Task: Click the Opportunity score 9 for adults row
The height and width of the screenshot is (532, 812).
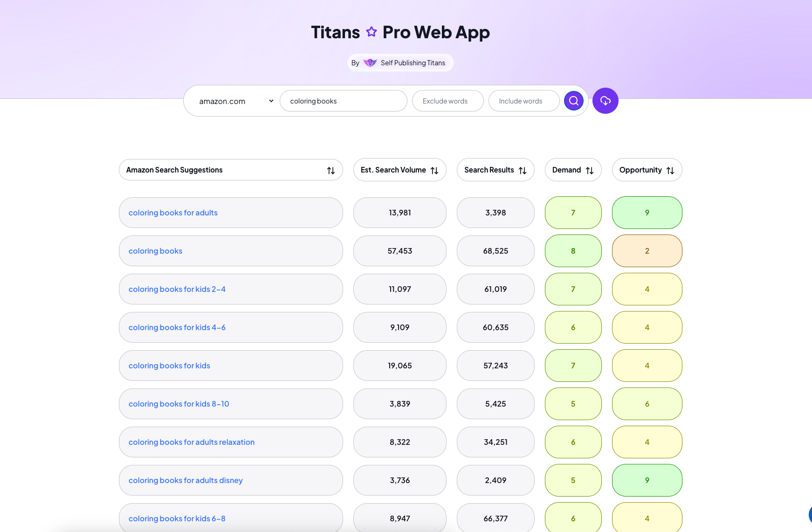Action: 647,213
